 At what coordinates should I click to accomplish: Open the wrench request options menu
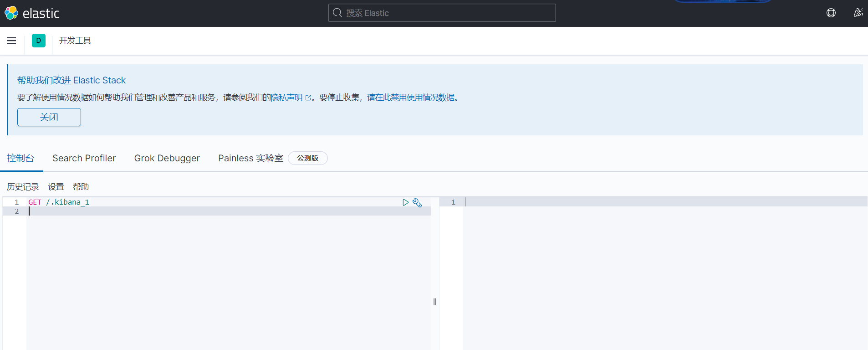(417, 202)
